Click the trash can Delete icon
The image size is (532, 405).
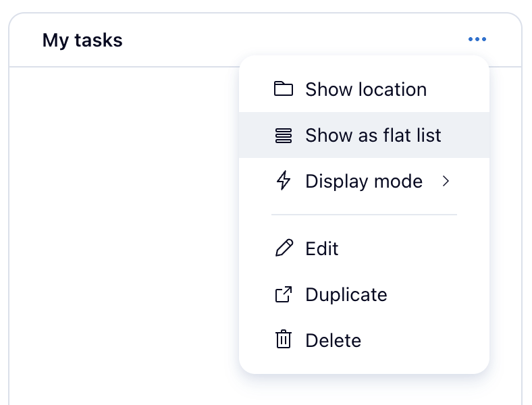tap(284, 340)
